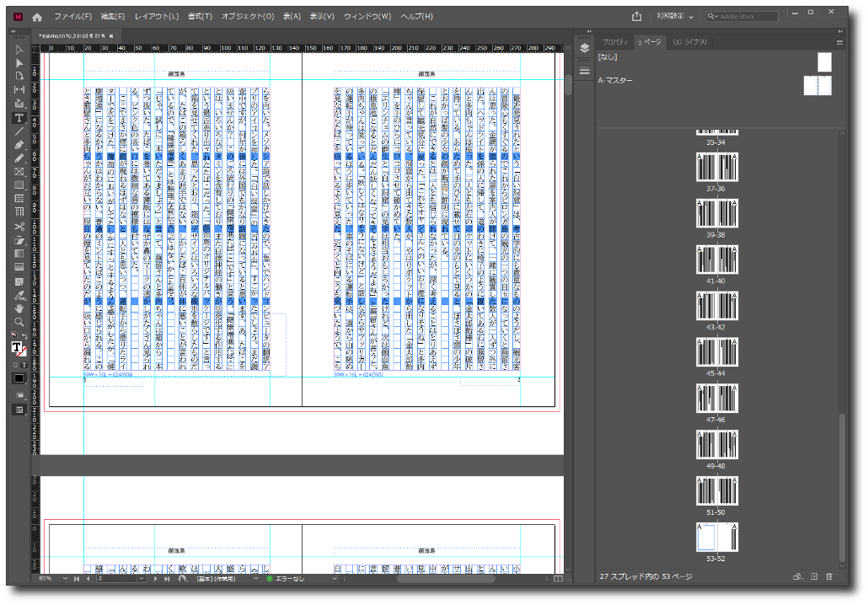Viewport: 868px width, 605px height.
Task: Open the オブジェクト(O) menu
Action: coord(247,17)
